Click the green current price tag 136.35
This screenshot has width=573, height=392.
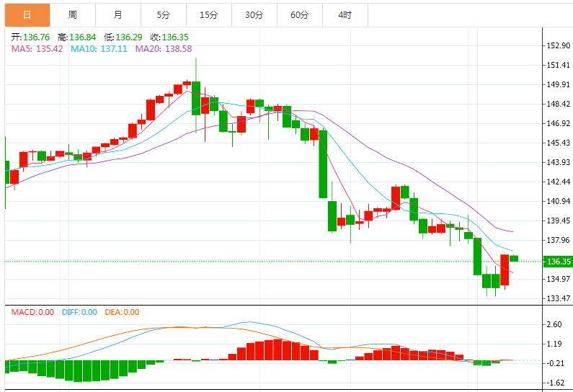558,262
